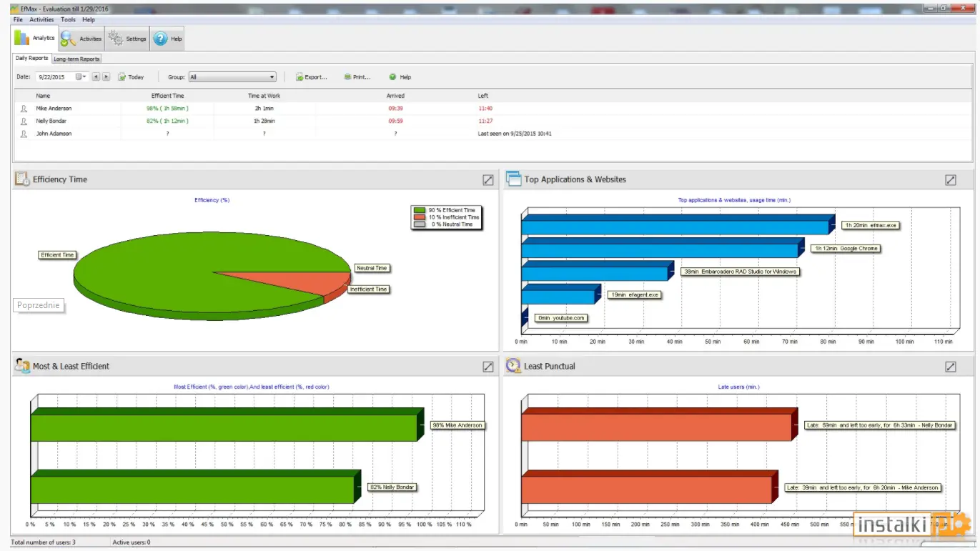The width and height of the screenshot is (980, 551).
Task: Jump to Today's report
Action: point(132,77)
